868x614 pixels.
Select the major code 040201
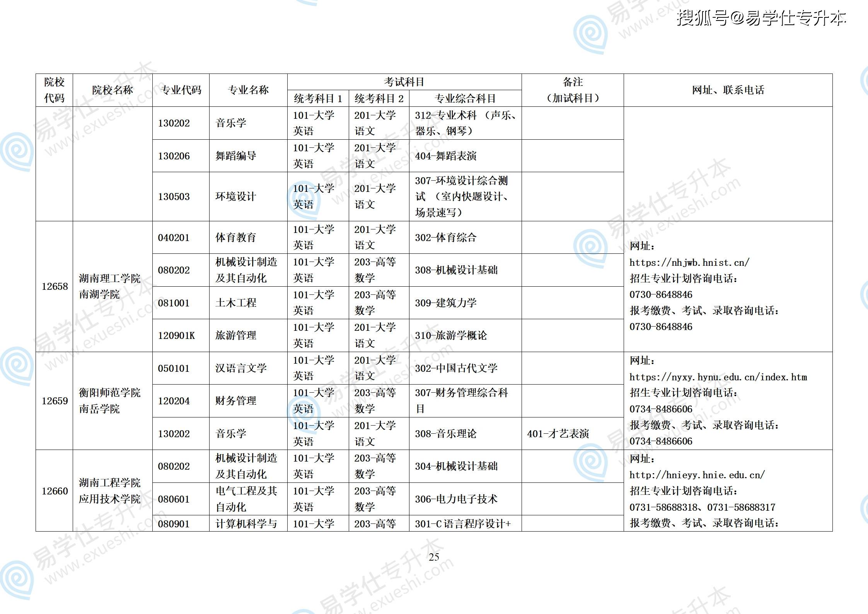pos(174,238)
